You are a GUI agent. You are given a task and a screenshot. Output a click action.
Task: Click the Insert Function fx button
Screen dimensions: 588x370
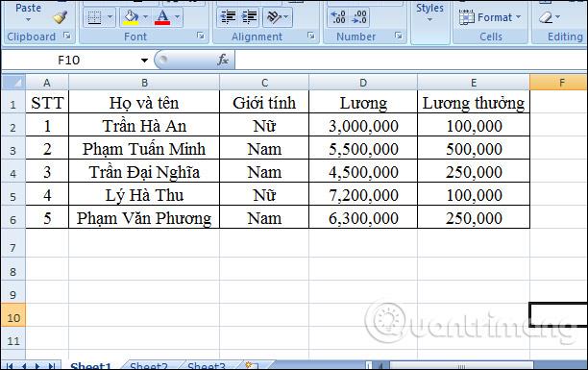click(x=223, y=60)
